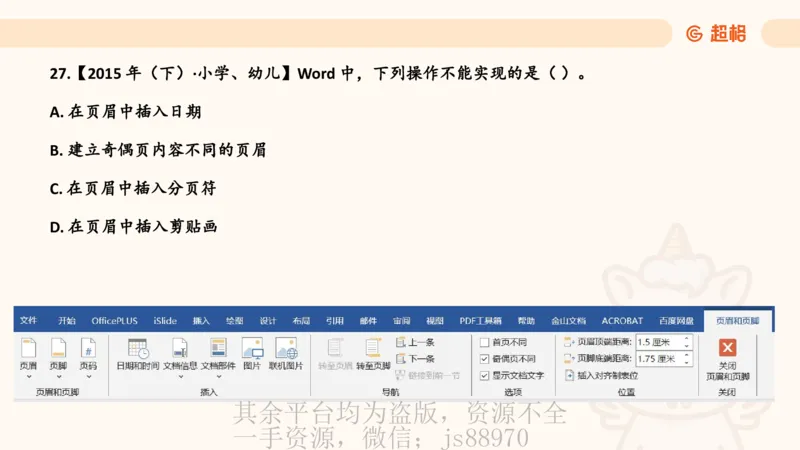Click the 页眉 header icon
The height and width of the screenshot is (450, 800).
tap(29, 348)
